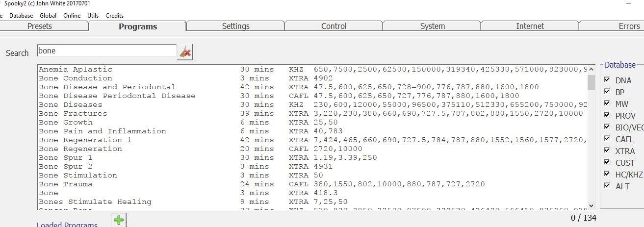Switch to the System tab
This screenshot has height=227, width=644.
coord(432,26)
